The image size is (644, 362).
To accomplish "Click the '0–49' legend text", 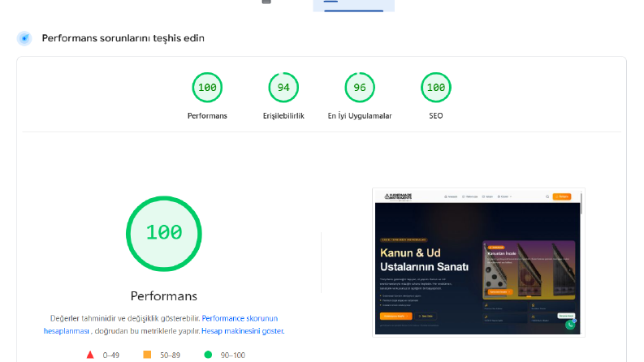I will tap(111, 355).
